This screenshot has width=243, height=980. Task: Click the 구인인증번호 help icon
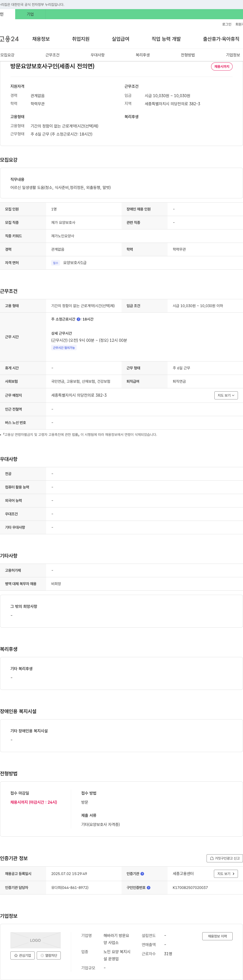coord(149,888)
